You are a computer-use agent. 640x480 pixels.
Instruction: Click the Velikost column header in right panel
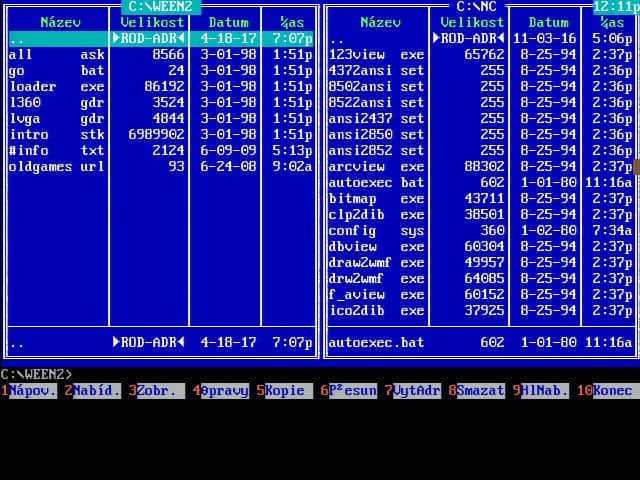(x=472, y=22)
